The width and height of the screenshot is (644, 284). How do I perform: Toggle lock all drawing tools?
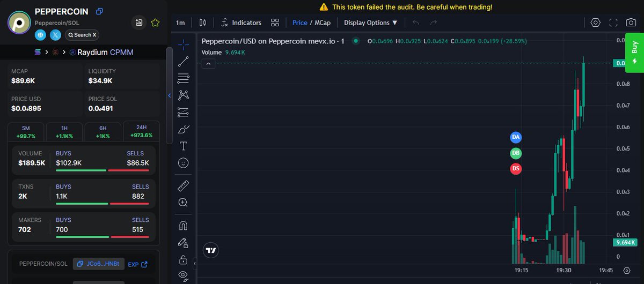click(183, 260)
